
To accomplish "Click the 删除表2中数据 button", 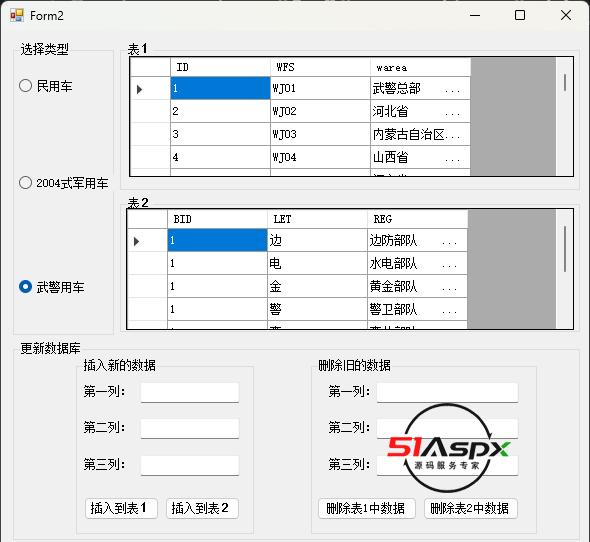I will click(471, 509).
